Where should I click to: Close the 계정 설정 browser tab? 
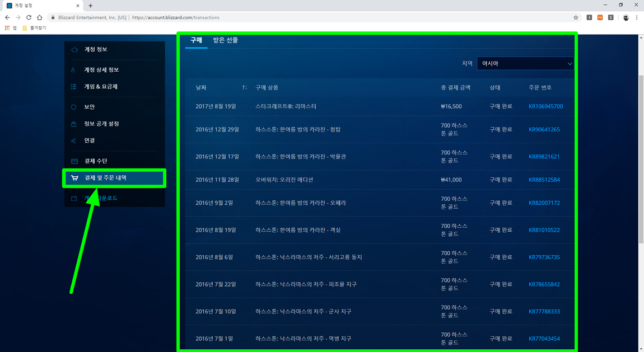tap(78, 6)
